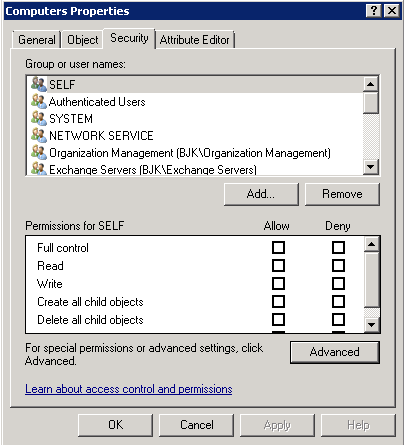The height and width of the screenshot is (445, 404).
Task: Click the Authenticated Users group icon
Action: coord(39,101)
